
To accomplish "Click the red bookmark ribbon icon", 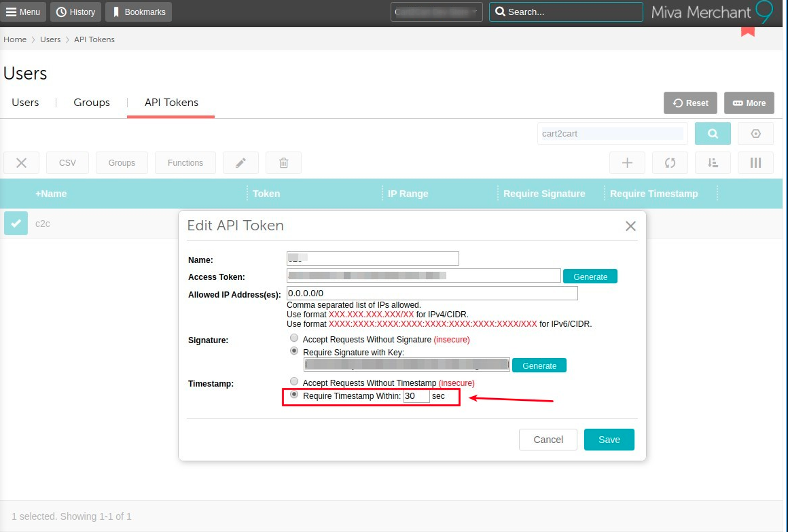I will click(747, 31).
